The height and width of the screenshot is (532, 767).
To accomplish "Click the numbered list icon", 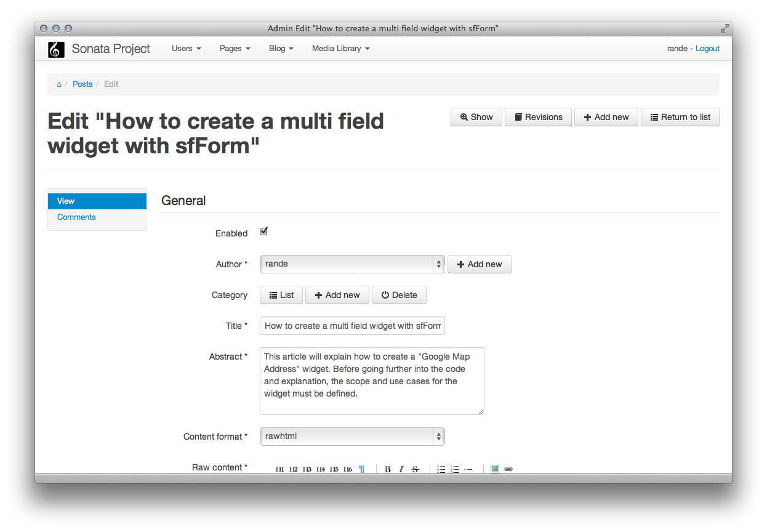I will (x=455, y=469).
